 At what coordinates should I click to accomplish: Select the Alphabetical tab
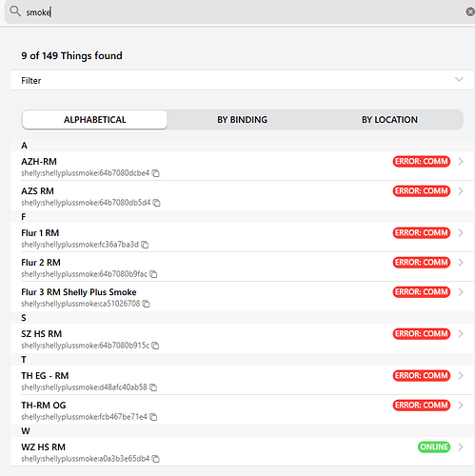coord(95,120)
